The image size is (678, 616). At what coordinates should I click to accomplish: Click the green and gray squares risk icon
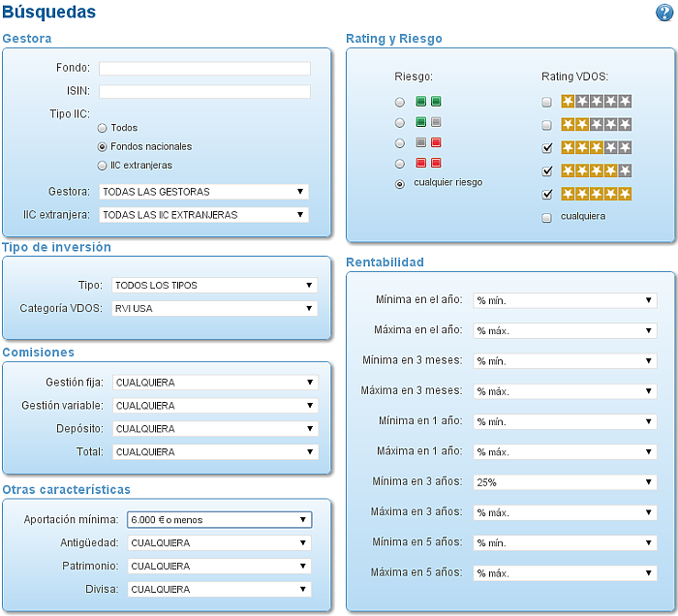click(428, 122)
